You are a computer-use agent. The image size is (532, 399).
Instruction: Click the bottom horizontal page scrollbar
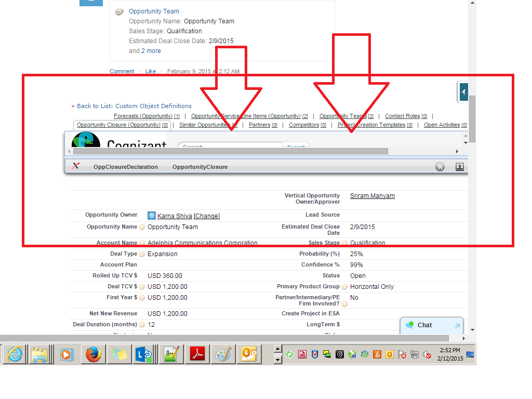pos(224,338)
